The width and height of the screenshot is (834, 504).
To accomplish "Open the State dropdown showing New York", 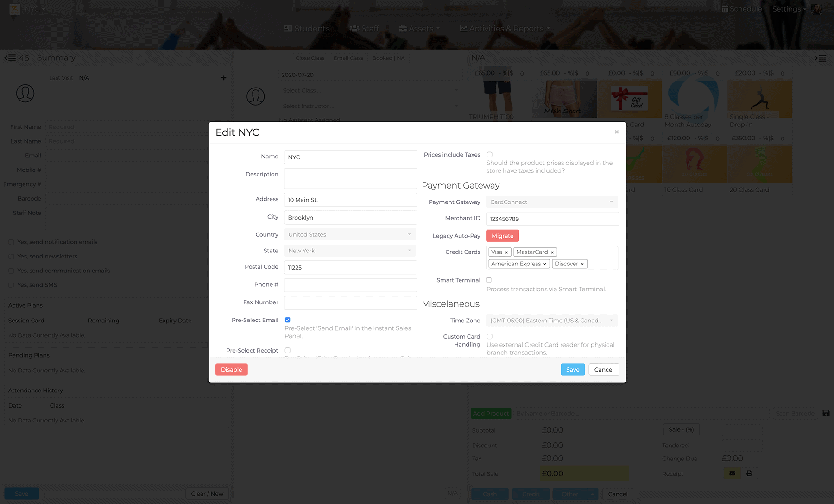I will (349, 250).
